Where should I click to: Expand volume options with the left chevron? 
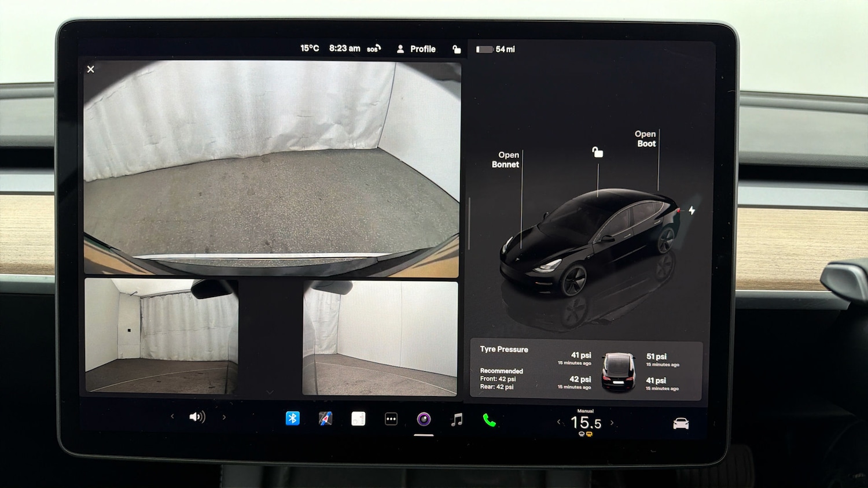click(172, 417)
